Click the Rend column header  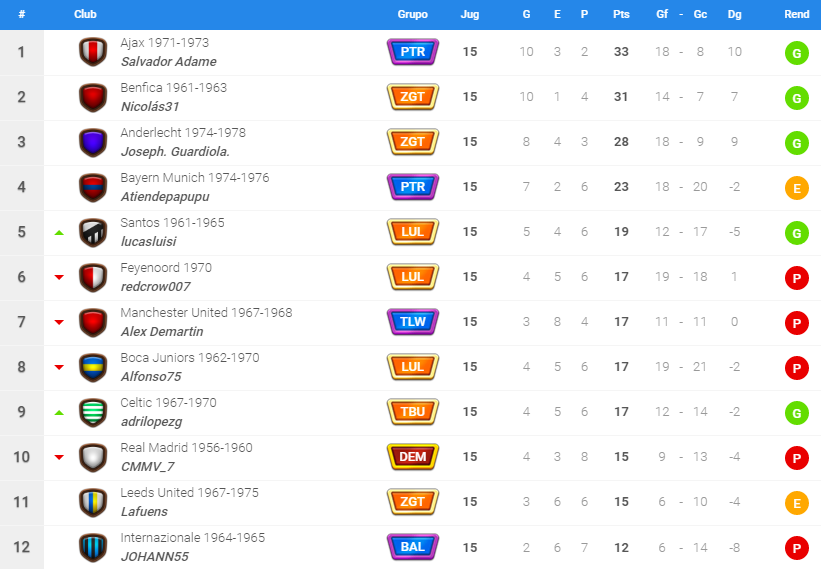[796, 14]
